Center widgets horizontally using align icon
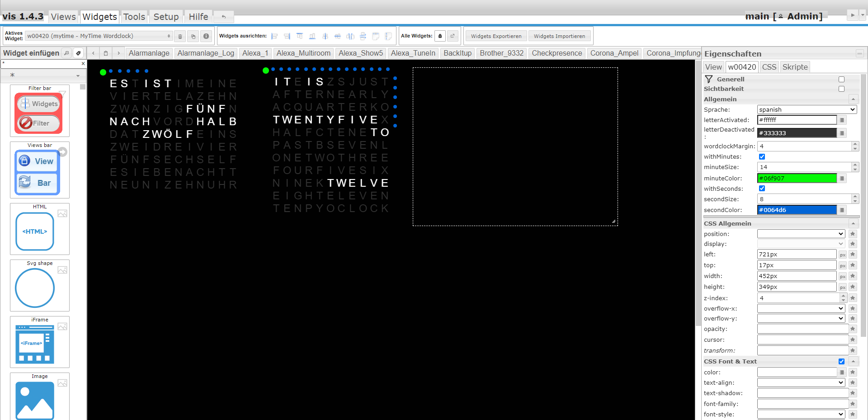Viewport: 868px width, 420px height. pyautogui.click(x=325, y=36)
